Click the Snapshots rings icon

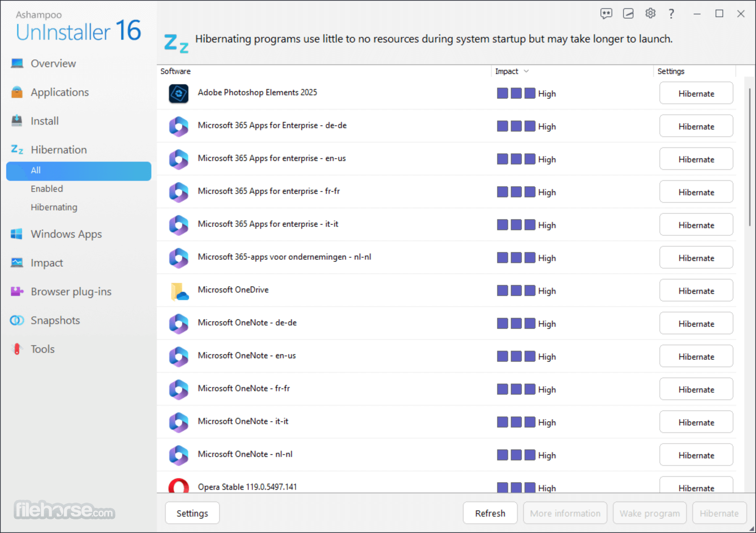pyautogui.click(x=17, y=320)
